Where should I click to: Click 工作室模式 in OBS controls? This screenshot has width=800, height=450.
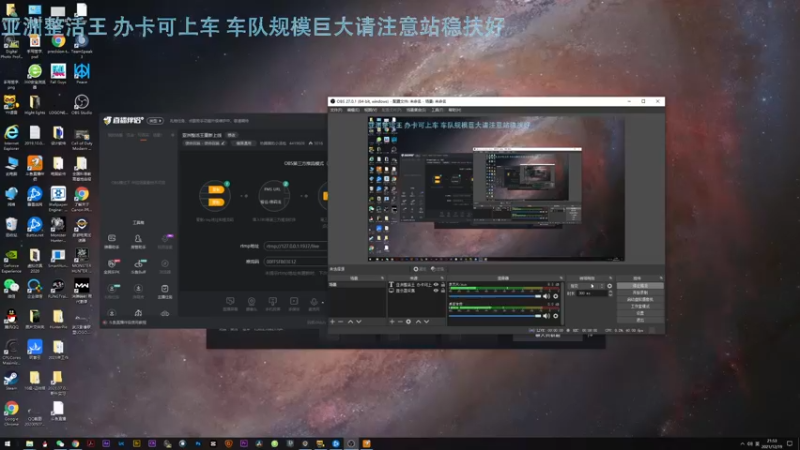click(x=640, y=306)
